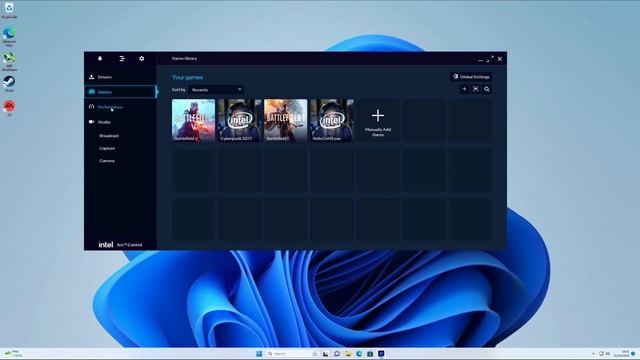Open settings via the gear icon
This screenshot has height=360, width=640.
142,59
